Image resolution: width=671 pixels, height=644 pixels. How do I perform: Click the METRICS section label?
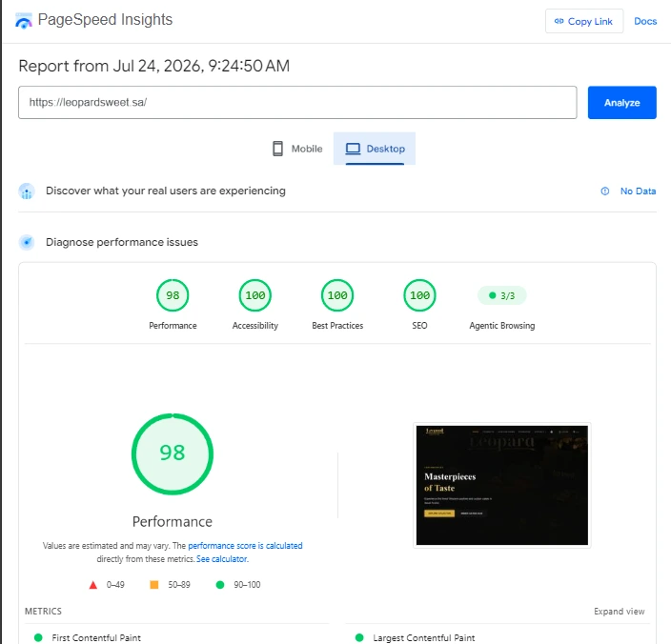(x=43, y=611)
